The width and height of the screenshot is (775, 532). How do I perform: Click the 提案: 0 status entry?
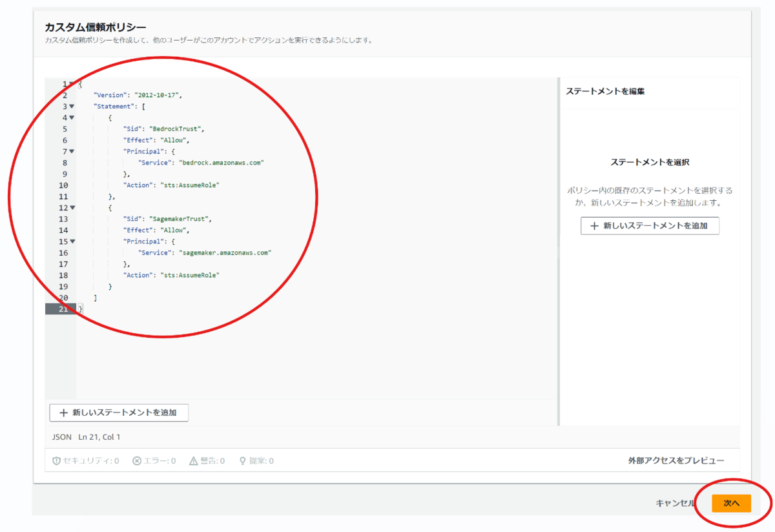coord(256,461)
